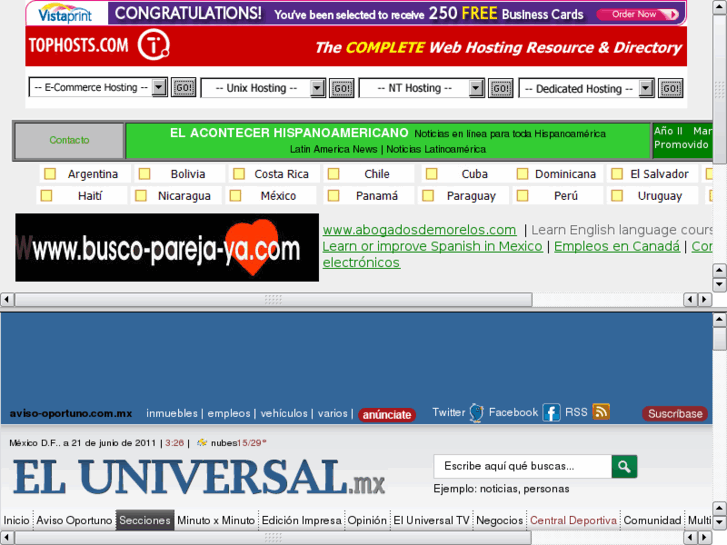Open El Universal TV section
This screenshot has width=727, height=545.
[x=432, y=520]
